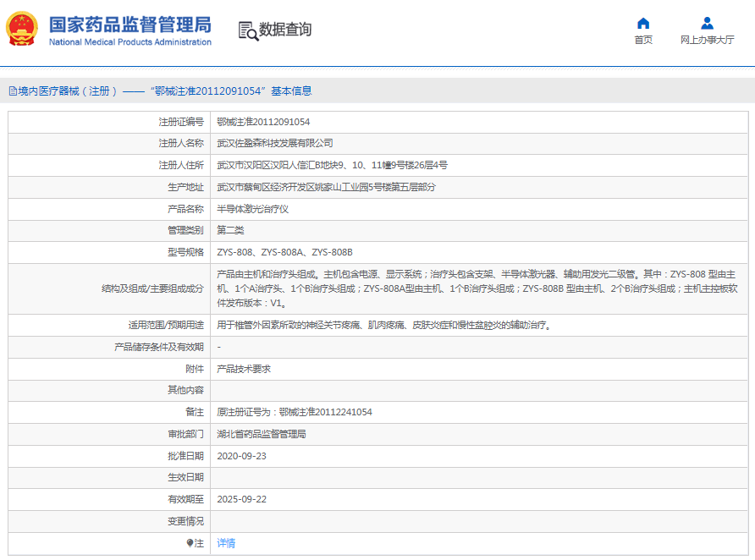The height and width of the screenshot is (560, 755).
Task: Click the 基本信息 heading text
Action: tap(291, 91)
